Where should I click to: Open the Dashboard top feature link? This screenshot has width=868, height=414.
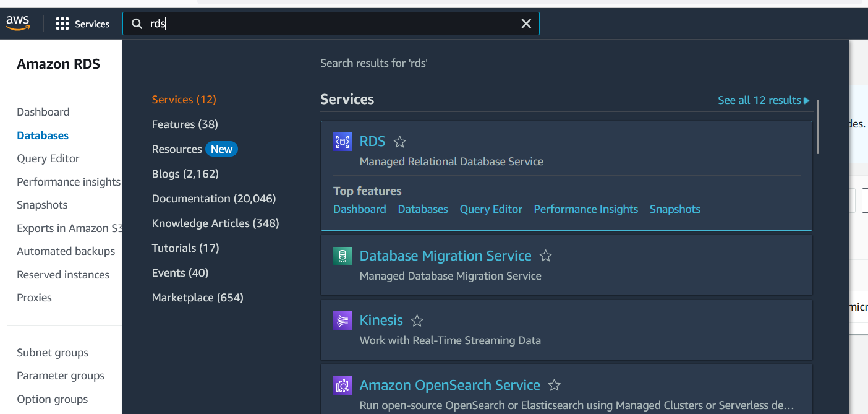pos(360,209)
